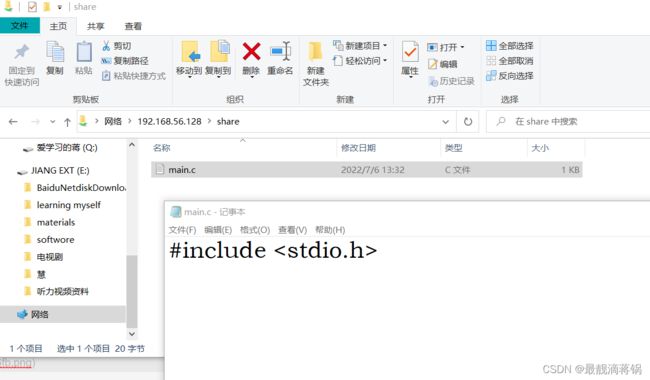Viewport: 650px width, 380px height.
Task: Switch to the Home (主页) ribbon tab
Action: (58, 26)
